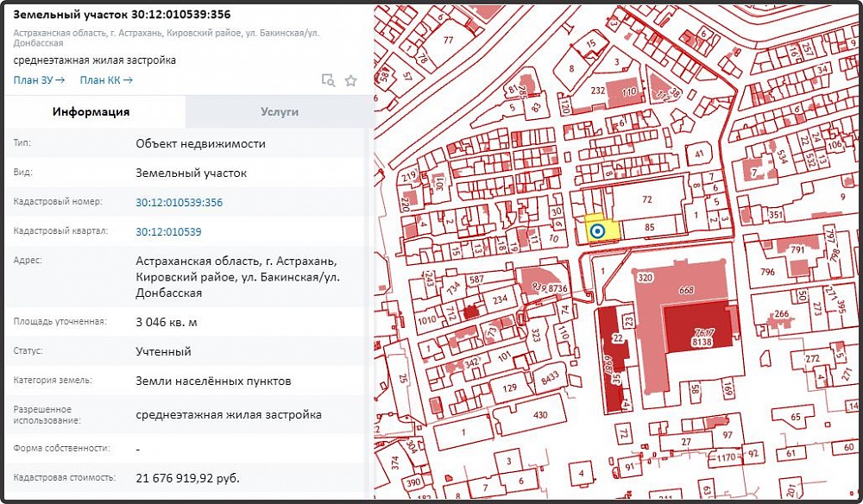Click the magnifier zoom-to-parcel icon

coord(328,80)
